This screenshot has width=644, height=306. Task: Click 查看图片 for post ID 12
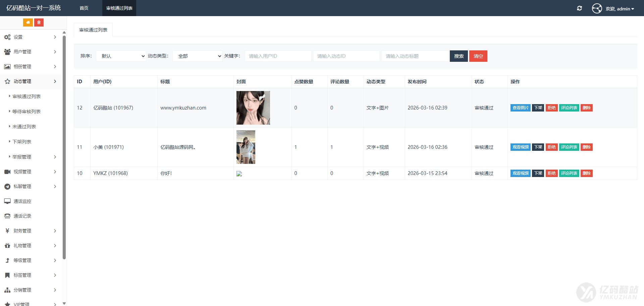[x=520, y=108]
